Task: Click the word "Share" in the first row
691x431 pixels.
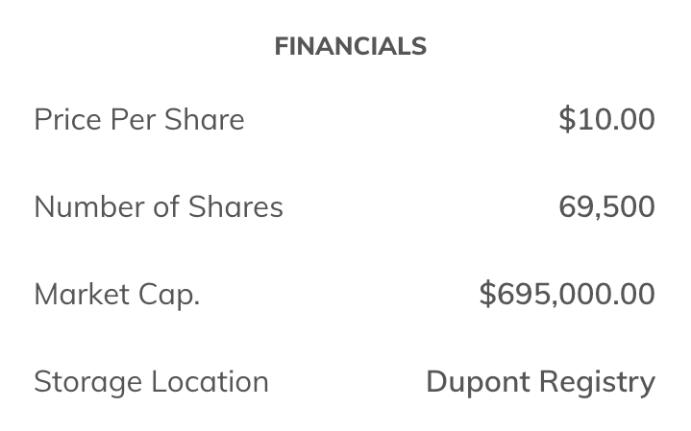Action: [205, 120]
